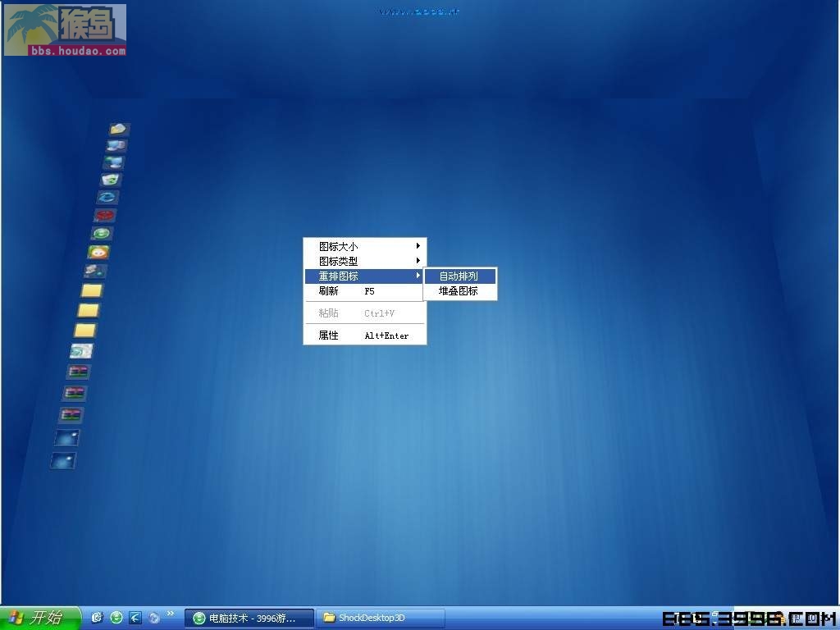840x630 pixels.
Task: Select the Network Places desktop icon
Action: point(113,162)
